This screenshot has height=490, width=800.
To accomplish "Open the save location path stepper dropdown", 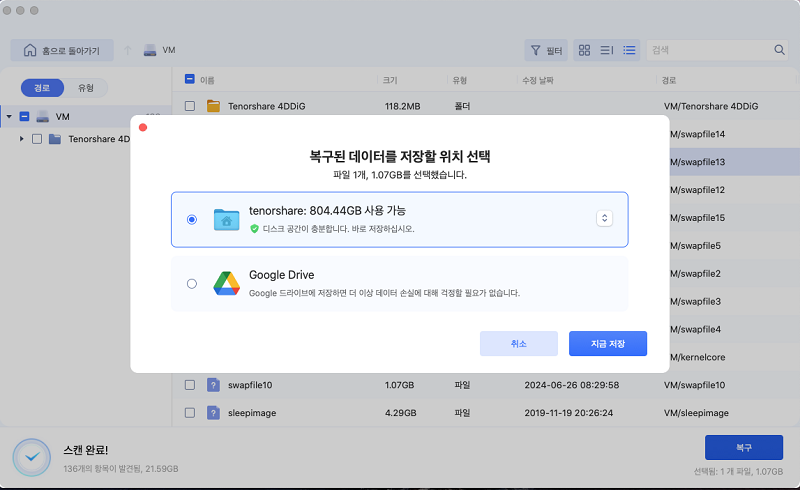I will point(604,219).
